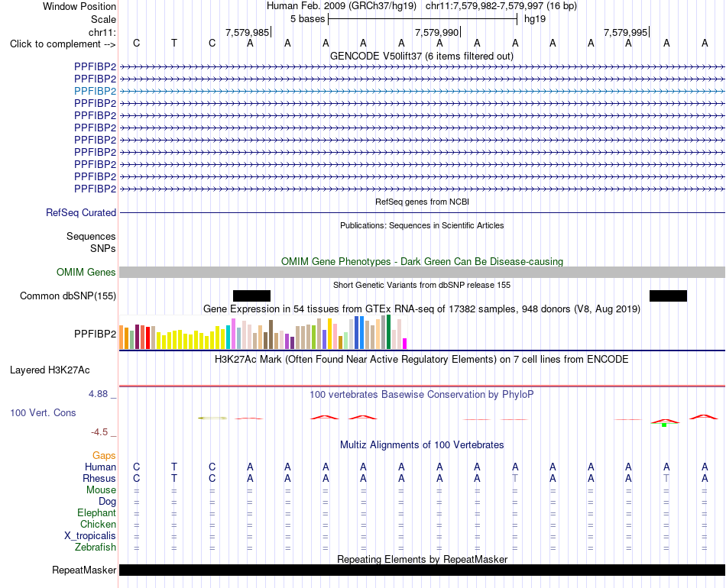Click the 'Click to complement -->' label
The height and width of the screenshot is (588, 726).
pos(63,44)
